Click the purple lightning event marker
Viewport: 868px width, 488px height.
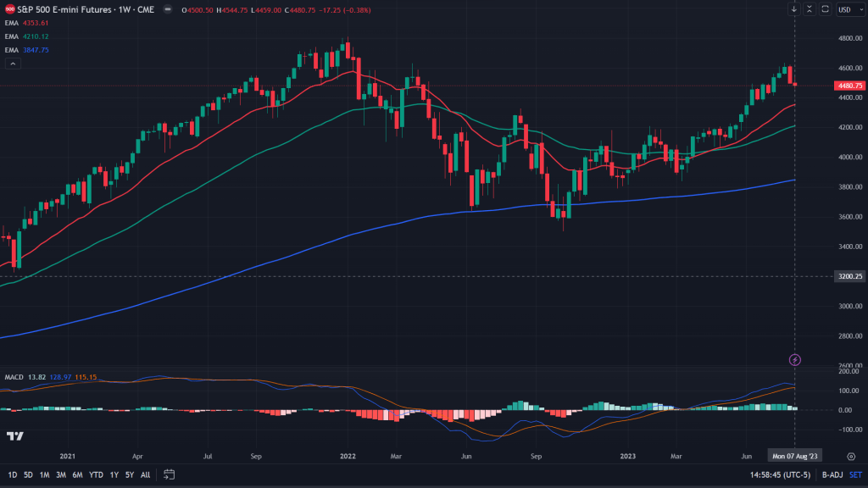point(795,359)
